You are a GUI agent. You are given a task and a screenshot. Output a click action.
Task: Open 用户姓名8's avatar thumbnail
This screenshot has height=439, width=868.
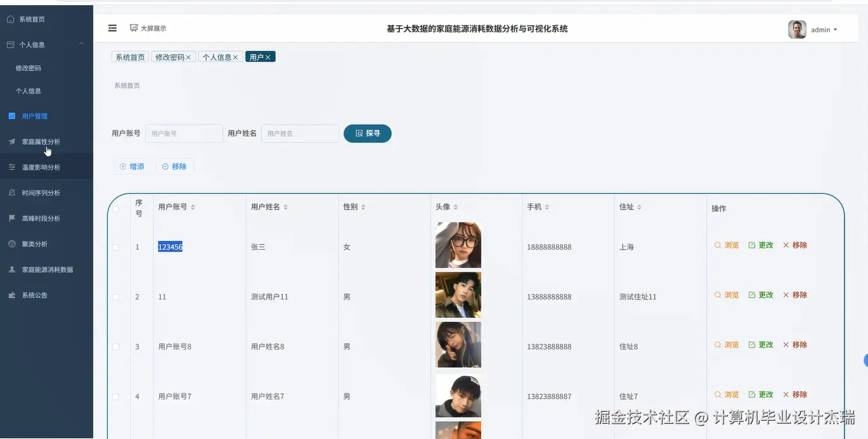458,345
